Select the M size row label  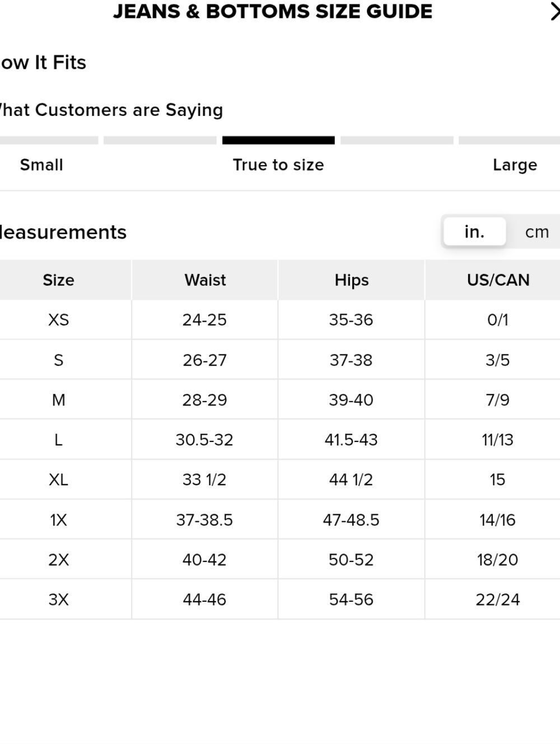click(59, 400)
